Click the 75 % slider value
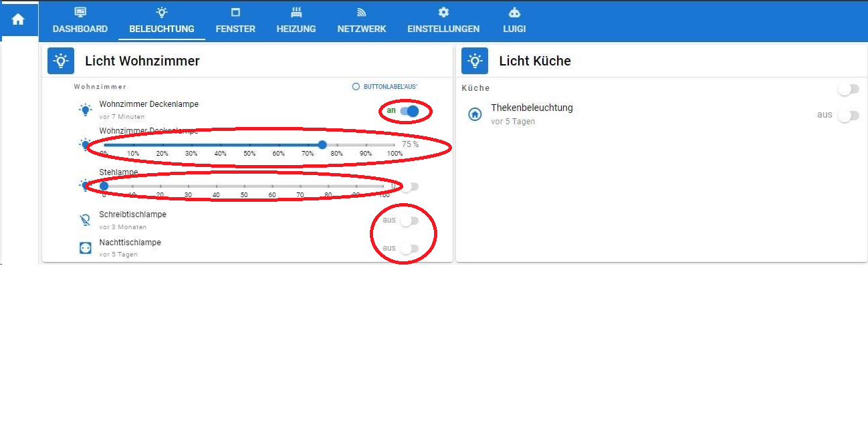This screenshot has height=433, width=868. (410, 144)
